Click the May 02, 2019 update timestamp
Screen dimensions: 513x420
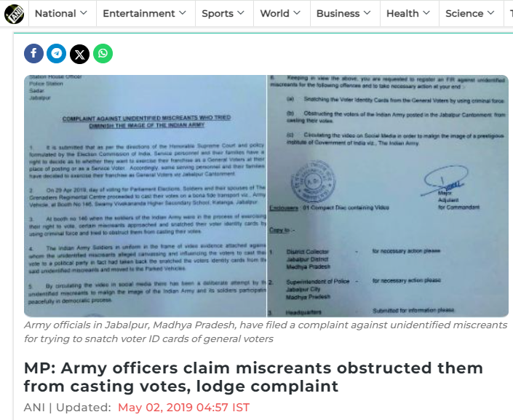pos(183,408)
